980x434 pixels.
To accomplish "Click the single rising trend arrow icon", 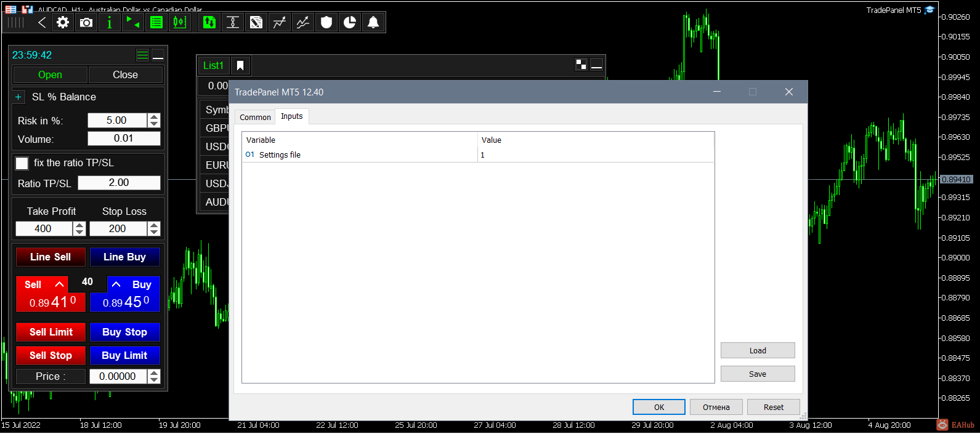I will click(x=280, y=23).
